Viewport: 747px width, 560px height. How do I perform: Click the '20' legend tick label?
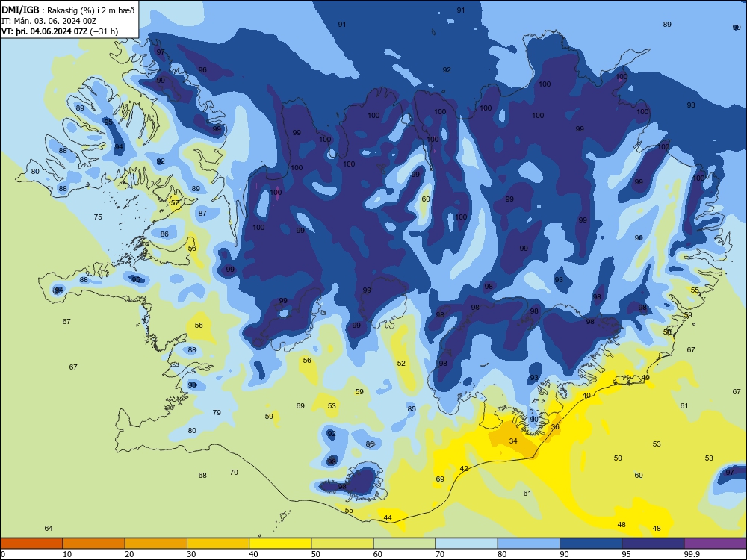coord(129,554)
